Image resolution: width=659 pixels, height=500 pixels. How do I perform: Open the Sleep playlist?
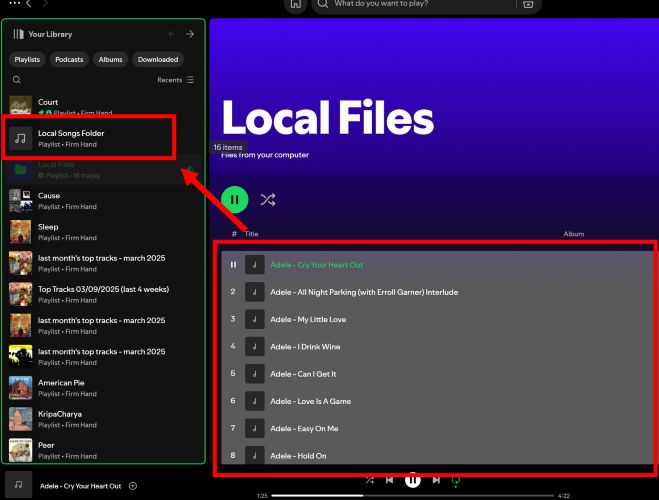103,232
